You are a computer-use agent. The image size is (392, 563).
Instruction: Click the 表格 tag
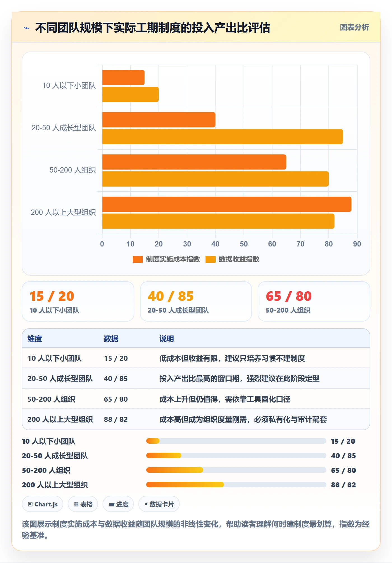coord(83,504)
